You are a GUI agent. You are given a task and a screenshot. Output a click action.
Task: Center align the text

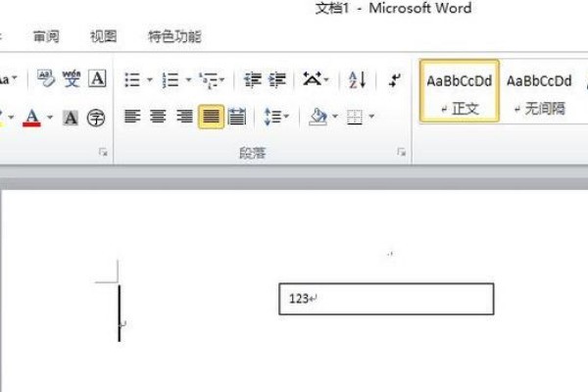coord(158,117)
